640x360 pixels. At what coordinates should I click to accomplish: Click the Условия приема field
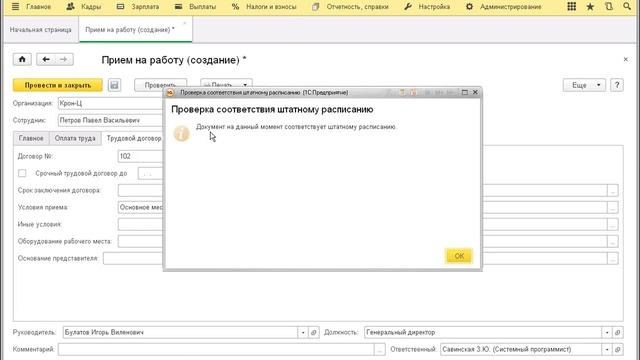[x=140, y=207]
